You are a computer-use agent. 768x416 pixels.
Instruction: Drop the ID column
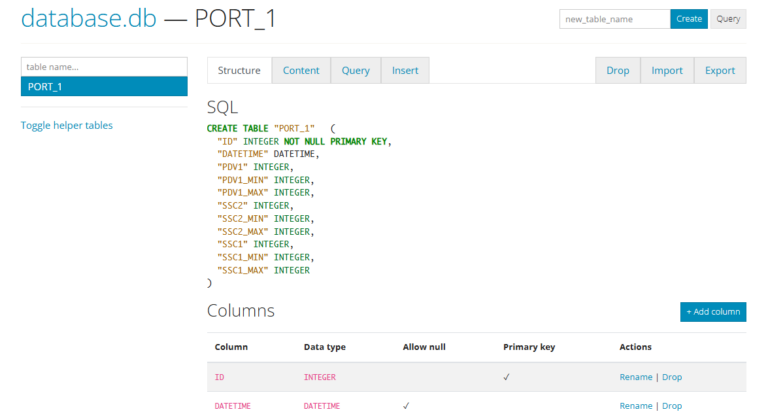tap(672, 377)
